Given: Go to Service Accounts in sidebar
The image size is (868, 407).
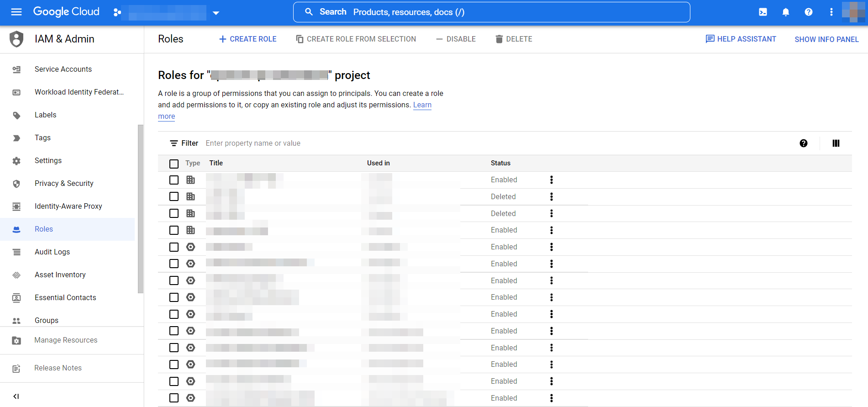Looking at the screenshot, I should (x=63, y=69).
